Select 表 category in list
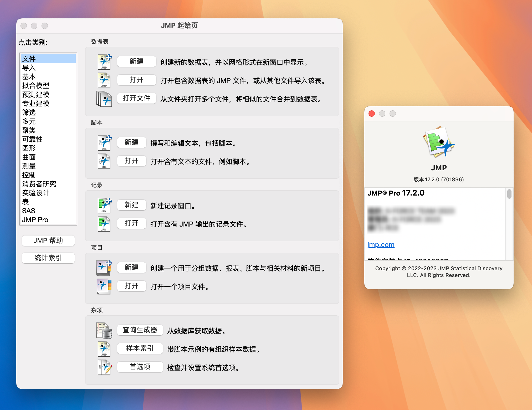This screenshot has width=532, height=410. click(48, 202)
